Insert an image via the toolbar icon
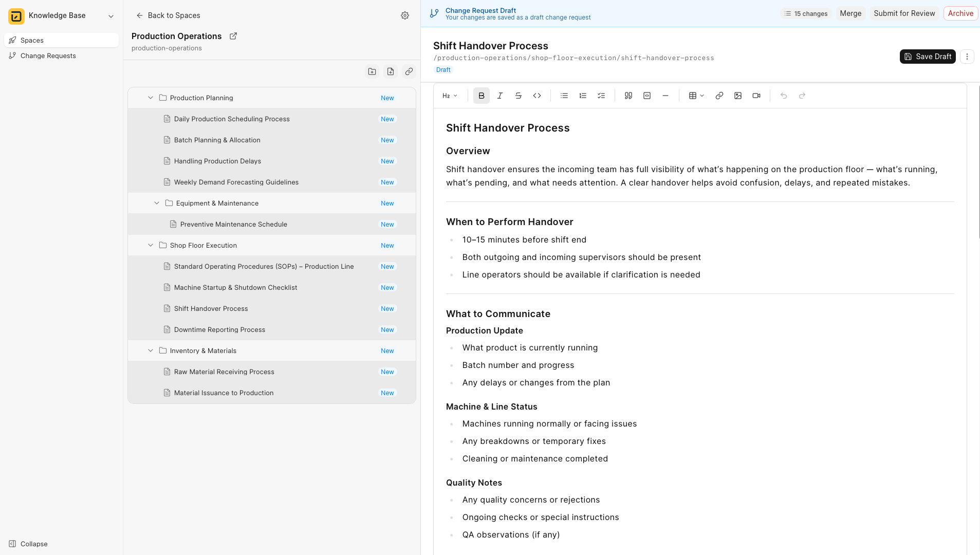 click(x=738, y=96)
